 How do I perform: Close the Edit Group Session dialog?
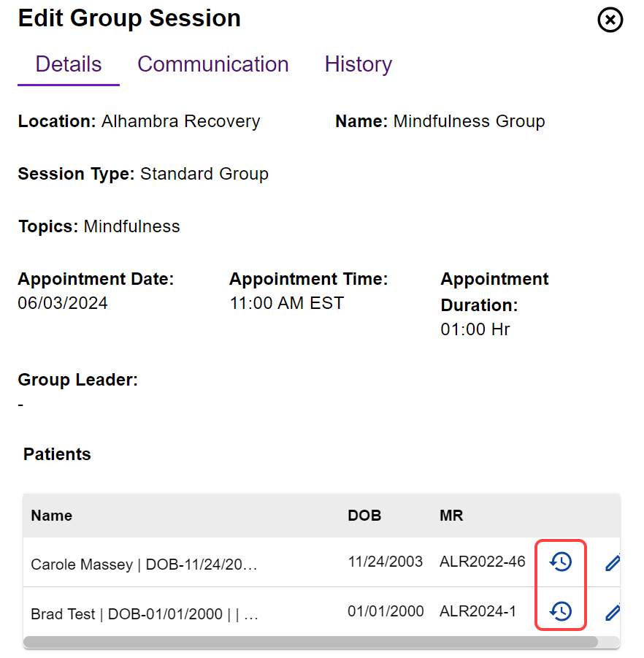click(610, 20)
